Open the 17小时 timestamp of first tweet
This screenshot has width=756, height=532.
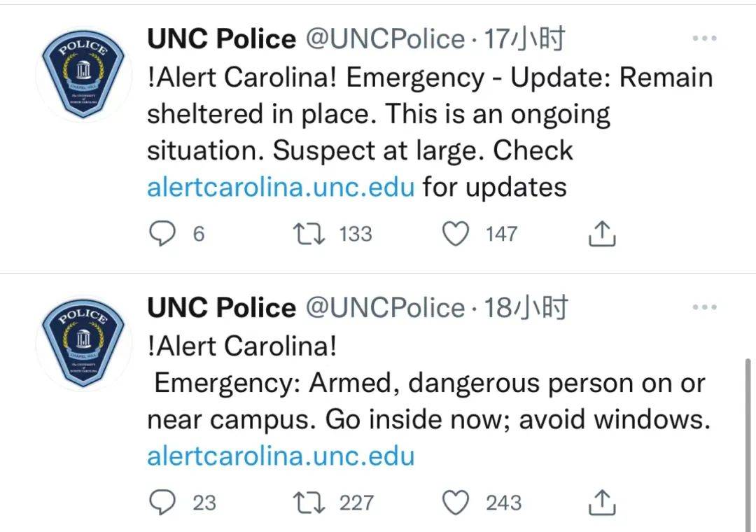(524, 38)
